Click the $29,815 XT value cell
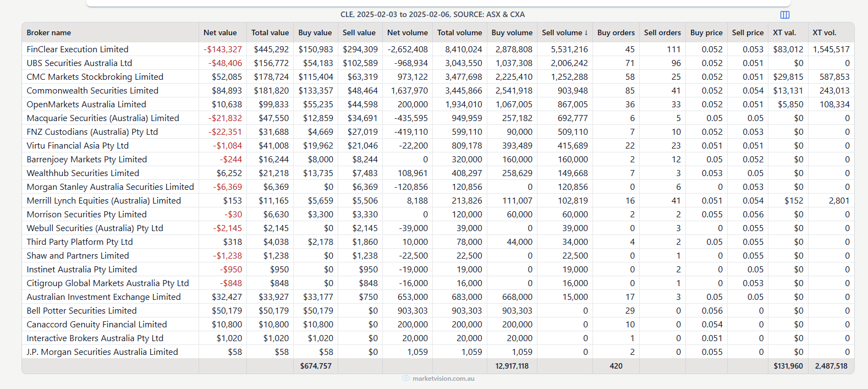The width and height of the screenshot is (868, 389). pyautogui.click(x=788, y=76)
